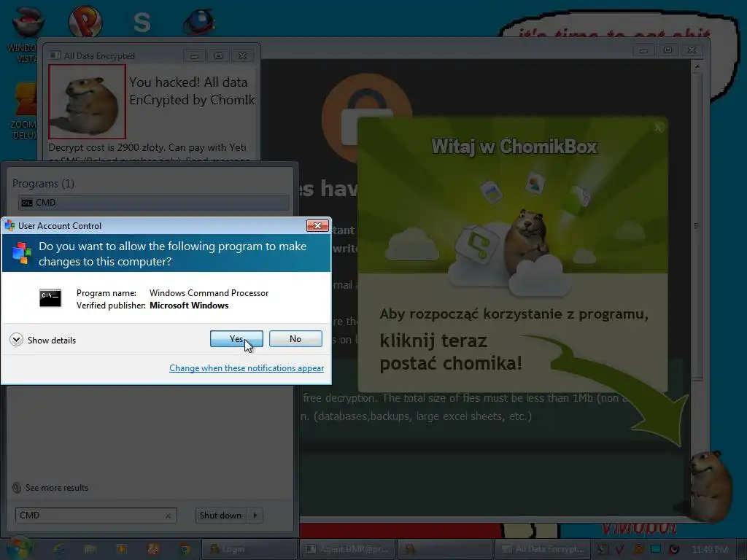Click the teal monitor tray icon
The width and height of the screenshot is (747, 560).
point(656,550)
